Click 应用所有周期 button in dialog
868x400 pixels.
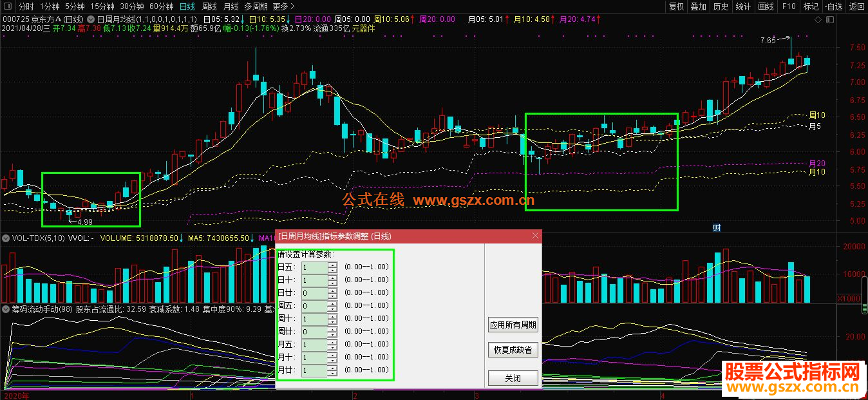tap(513, 325)
